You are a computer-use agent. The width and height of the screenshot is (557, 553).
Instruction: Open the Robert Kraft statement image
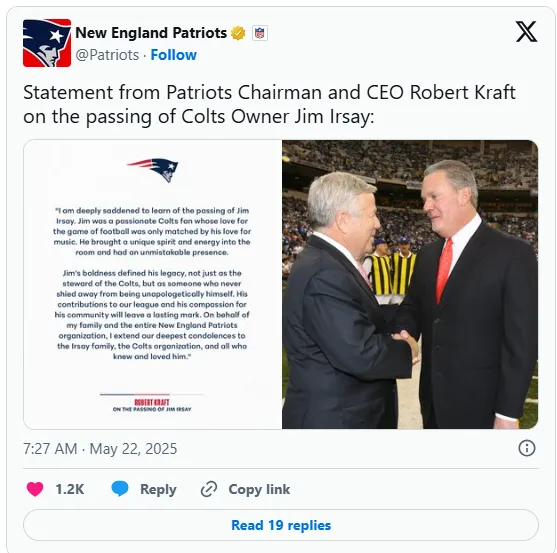153,284
